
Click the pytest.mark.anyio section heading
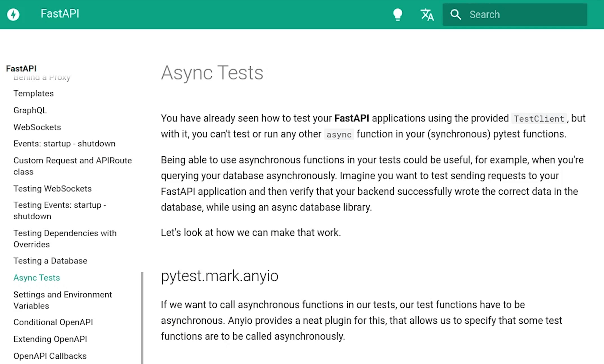coord(219,276)
